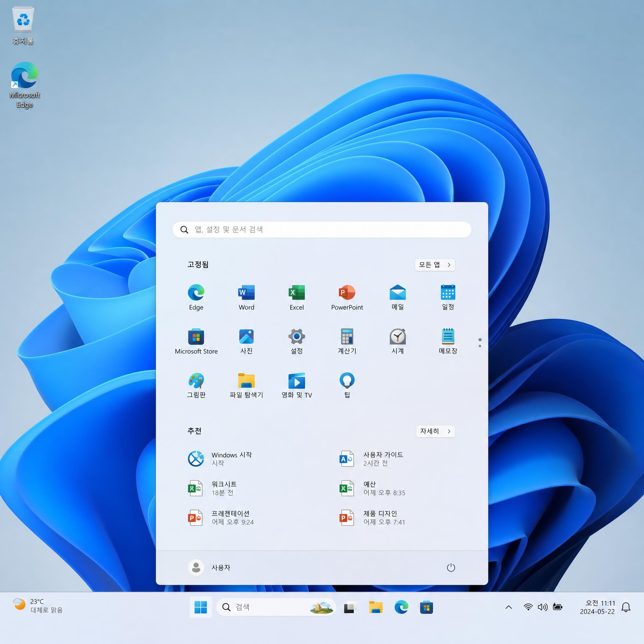Image resolution: width=644 pixels, height=644 pixels.
Task: Open the 팁 tips app
Action: tap(347, 385)
